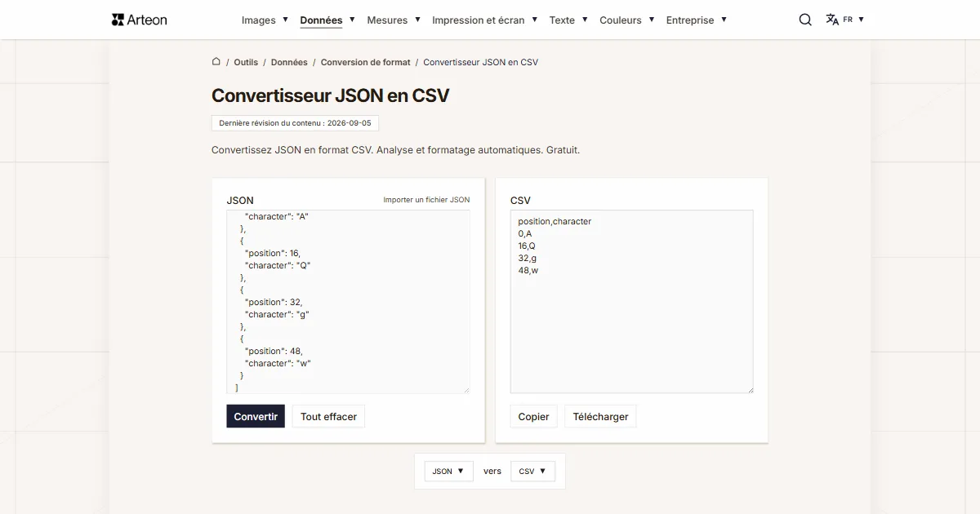Click the Dernière révision du contenu badge
Image resolution: width=980 pixels, height=514 pixels.
click(295, 123)
